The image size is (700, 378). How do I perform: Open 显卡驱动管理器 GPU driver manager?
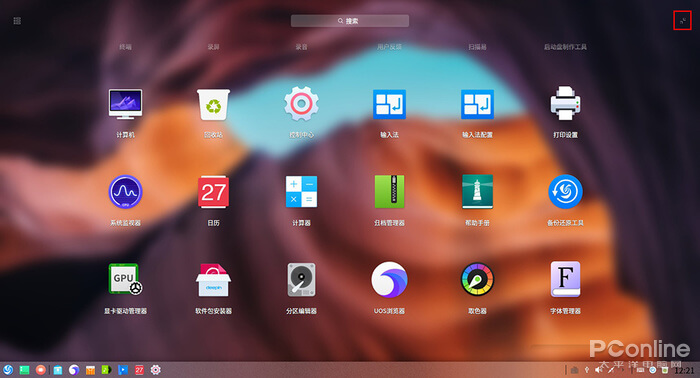click(125, 279)
